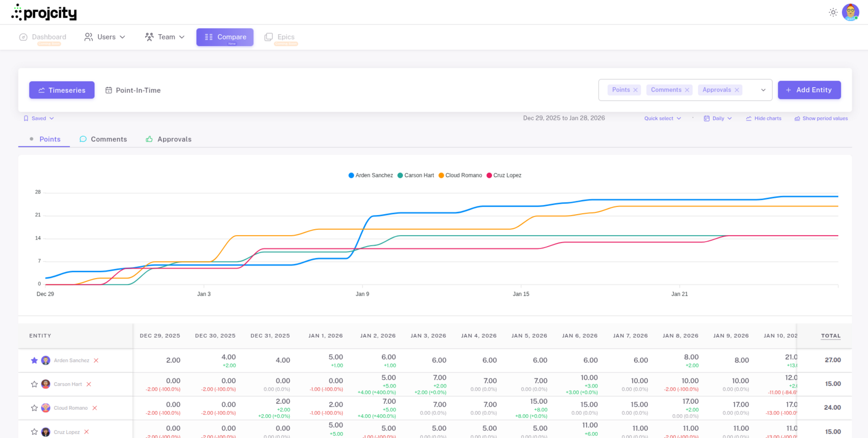Image resolution: width=868 pixels, height=438 pixels.
Task: Open the user profile avatar
Action: [850, 12]
